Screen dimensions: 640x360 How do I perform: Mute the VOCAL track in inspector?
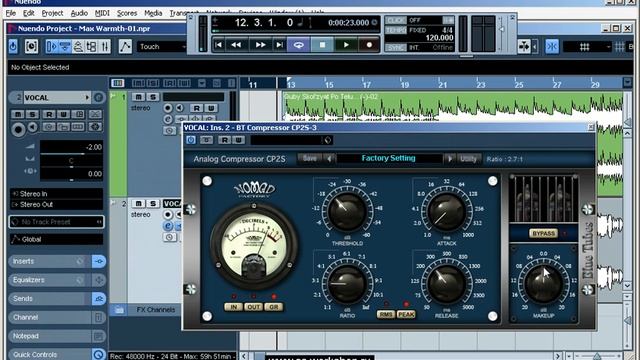point(18,115)
